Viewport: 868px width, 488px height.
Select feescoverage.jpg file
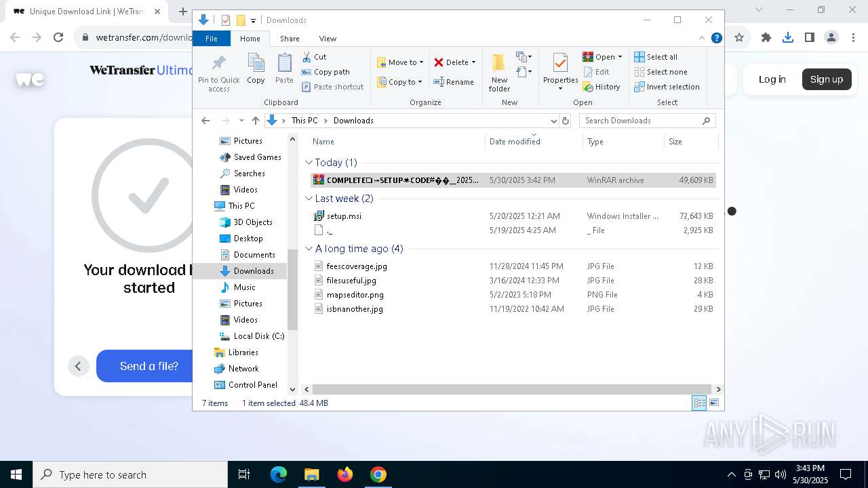(513, 266)
